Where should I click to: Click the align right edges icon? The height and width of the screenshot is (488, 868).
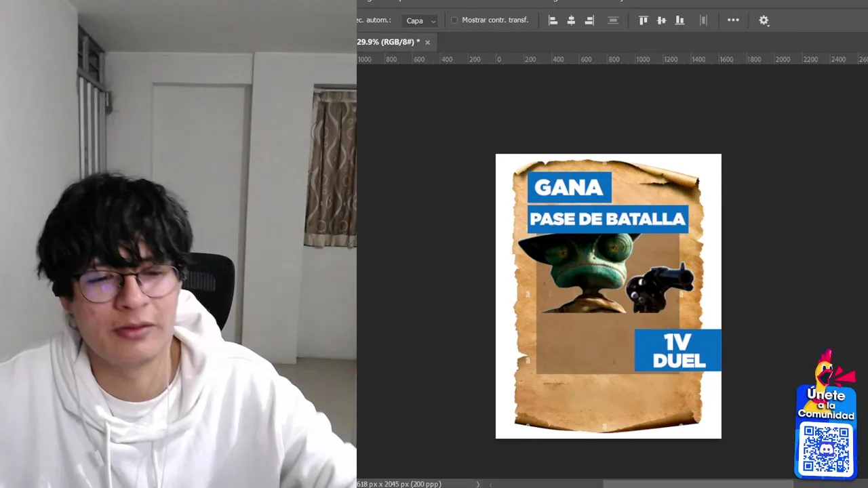[x=589, y=20]
